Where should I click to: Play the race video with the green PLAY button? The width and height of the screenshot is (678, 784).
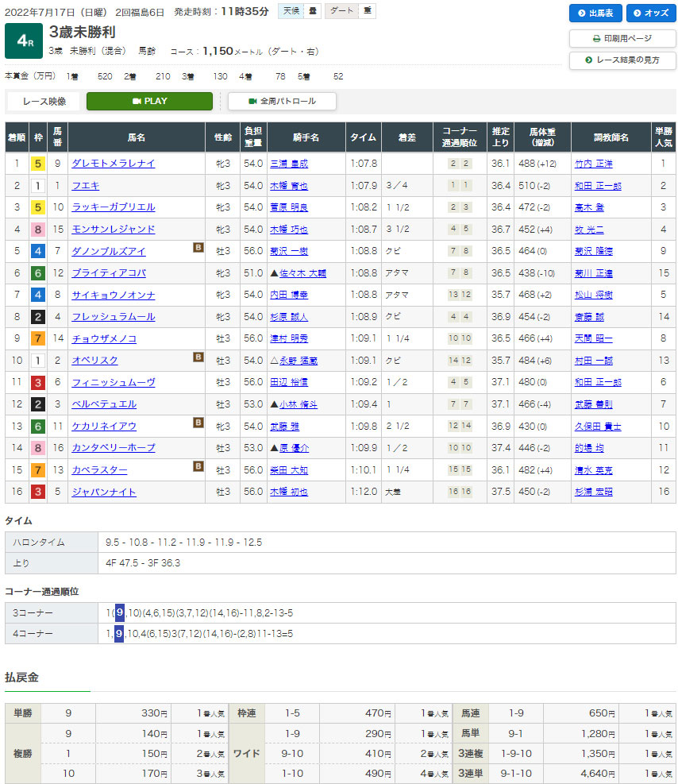coord(149,102)
